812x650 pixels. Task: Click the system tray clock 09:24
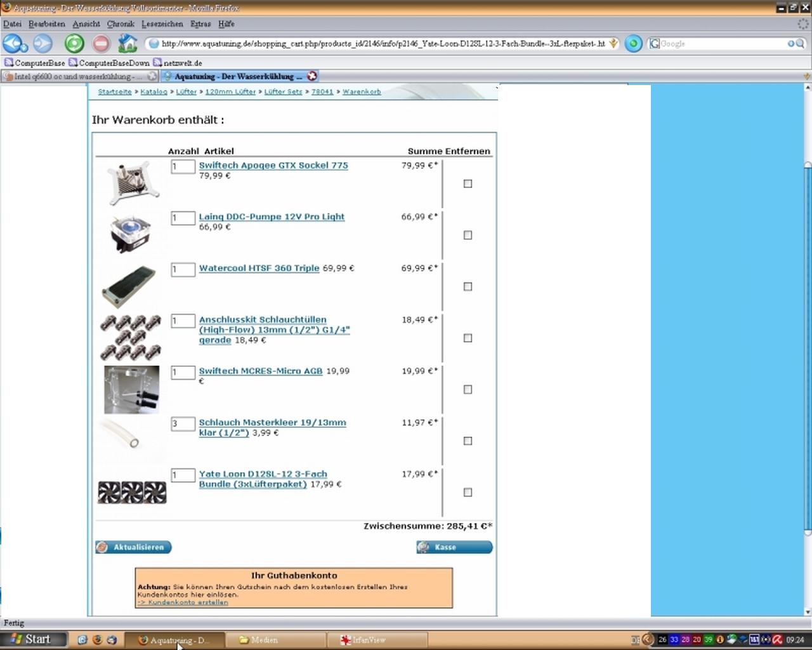(795, 640)
